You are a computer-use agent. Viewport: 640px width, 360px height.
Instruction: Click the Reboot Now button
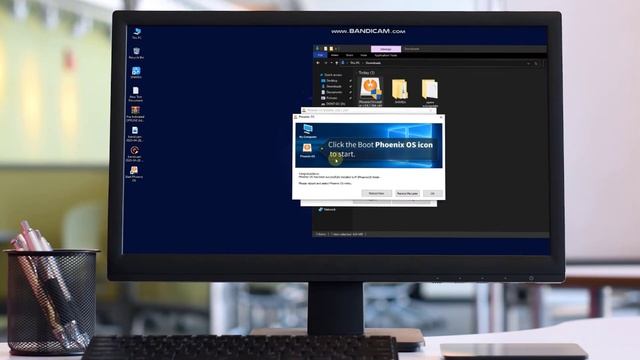pyautogui.click(x=376, y=193)
